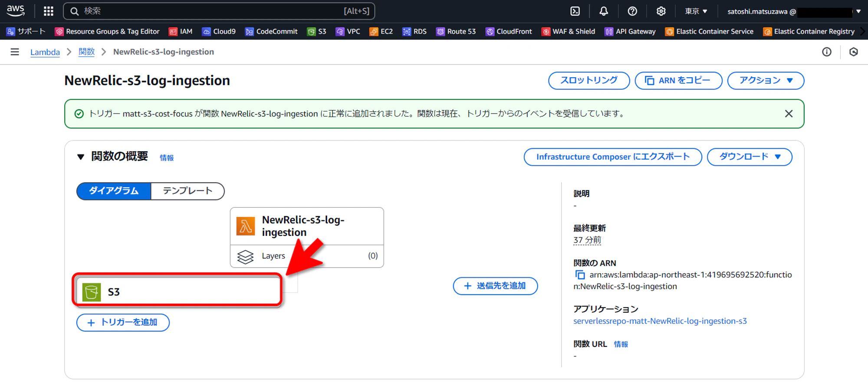Expand the アクション dropdown
The width and height of the screenshot is (868, 389).
pyautogui.click(x=766, y=81)
